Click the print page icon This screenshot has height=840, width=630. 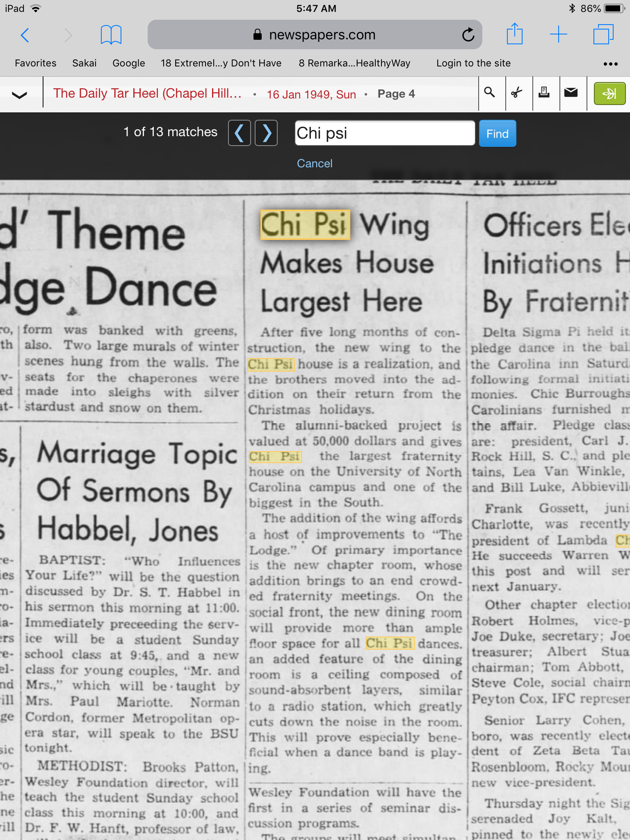pyautogui.click(x=544, y=93)
